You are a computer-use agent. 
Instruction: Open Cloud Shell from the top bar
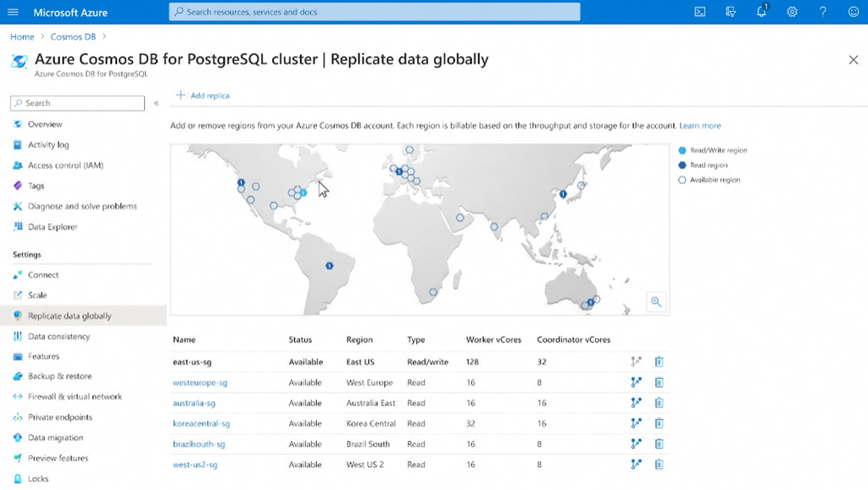pyautogui.click(x=700, y=12)
